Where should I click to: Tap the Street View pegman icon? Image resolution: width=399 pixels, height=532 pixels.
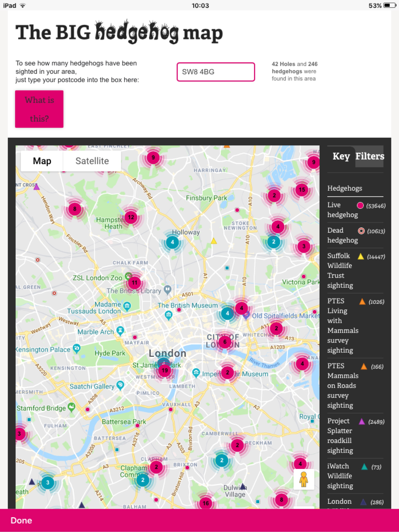click(x=304, y=479)
